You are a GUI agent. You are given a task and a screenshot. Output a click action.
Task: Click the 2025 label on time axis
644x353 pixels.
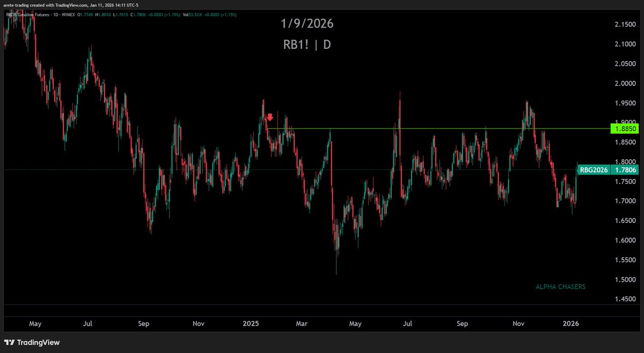coord(251,324)
